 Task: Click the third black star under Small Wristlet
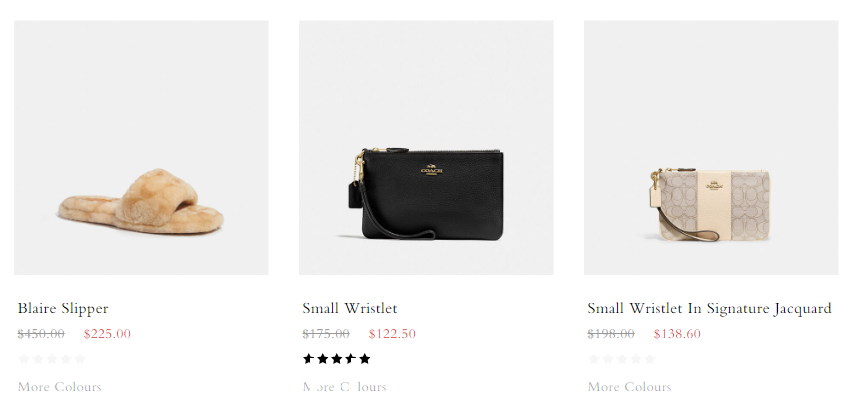coord(337,359)
